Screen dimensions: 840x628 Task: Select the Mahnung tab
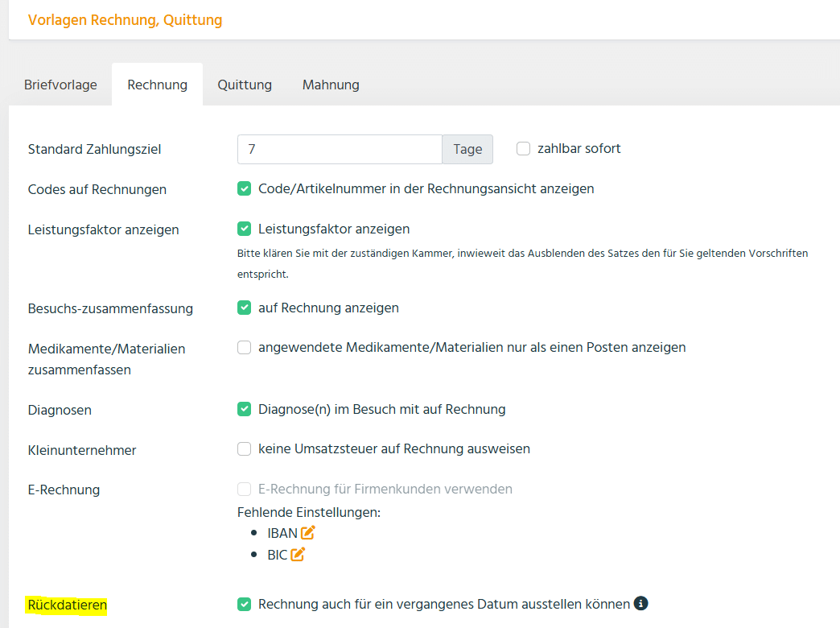tap(331, 85)
